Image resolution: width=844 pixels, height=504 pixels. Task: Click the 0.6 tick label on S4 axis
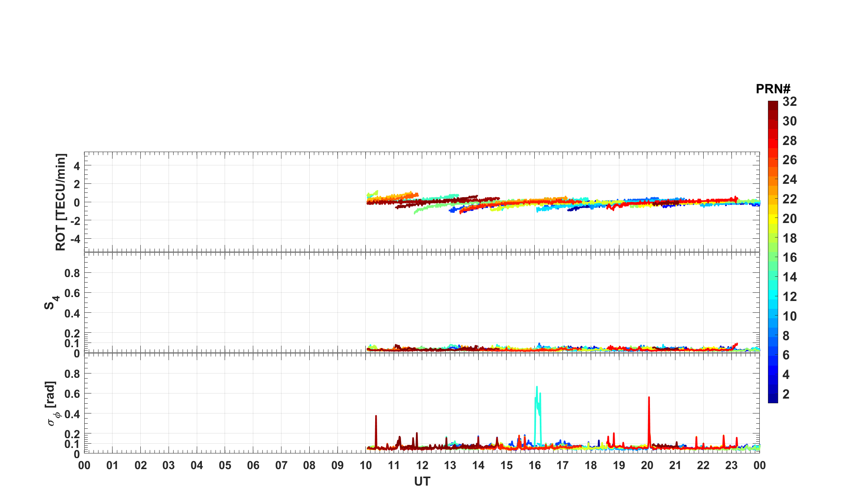[72, 293]
